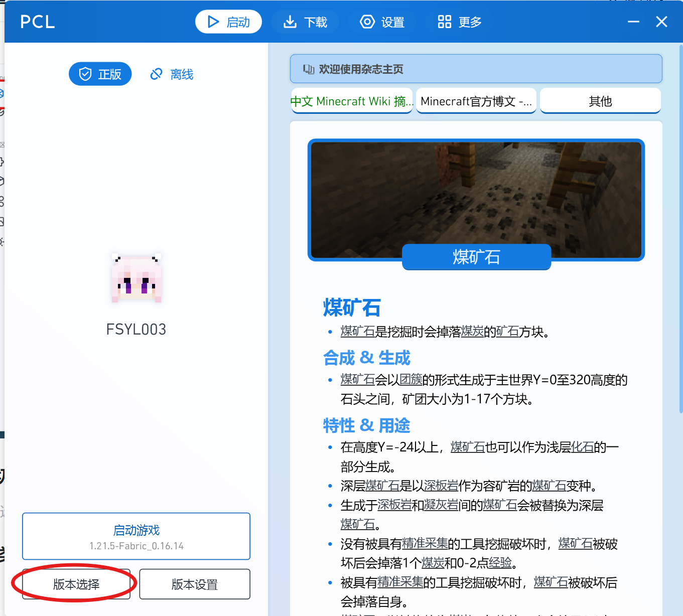The height and width of the screenshot is (616, 683).
Task: Click the download arrow icon
Action: pyautogui.click(x=290, y=22)
